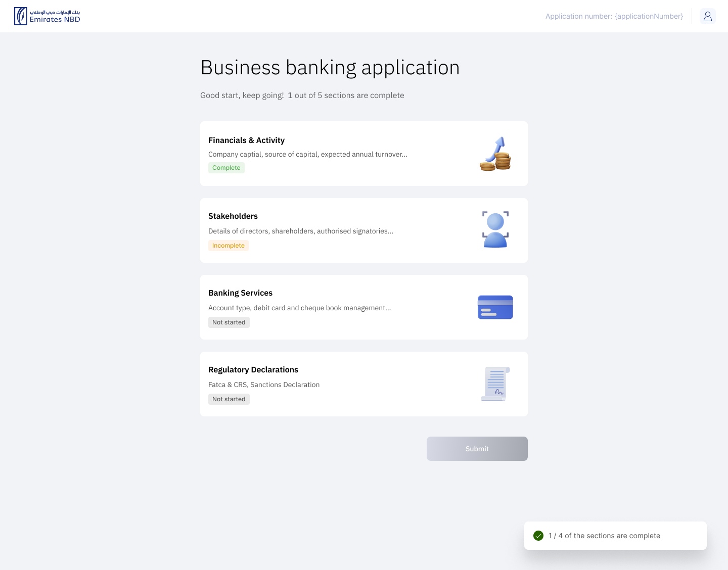Click the Incomplete status badge
Image resolution: width=728 pixels, height=570 pixels.
(x=229, y=246)
